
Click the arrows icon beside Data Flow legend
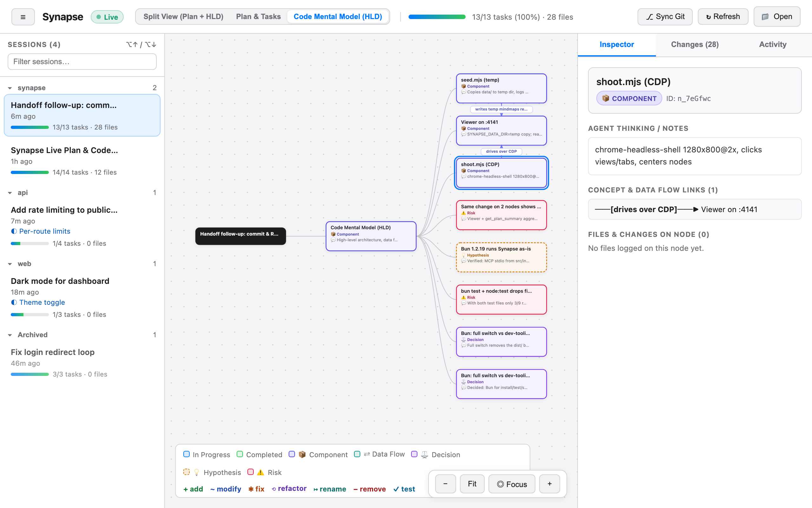tap(367, 454)
